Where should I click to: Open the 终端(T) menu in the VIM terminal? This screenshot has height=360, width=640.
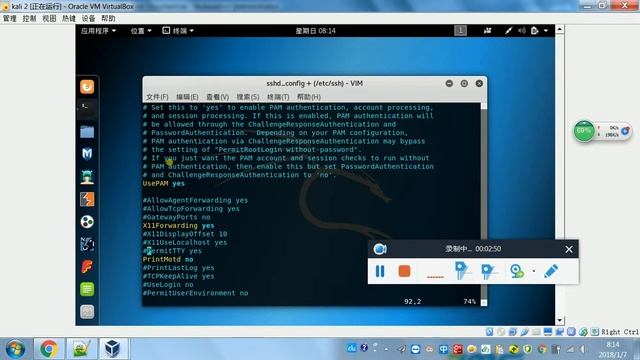pos(278,97)
